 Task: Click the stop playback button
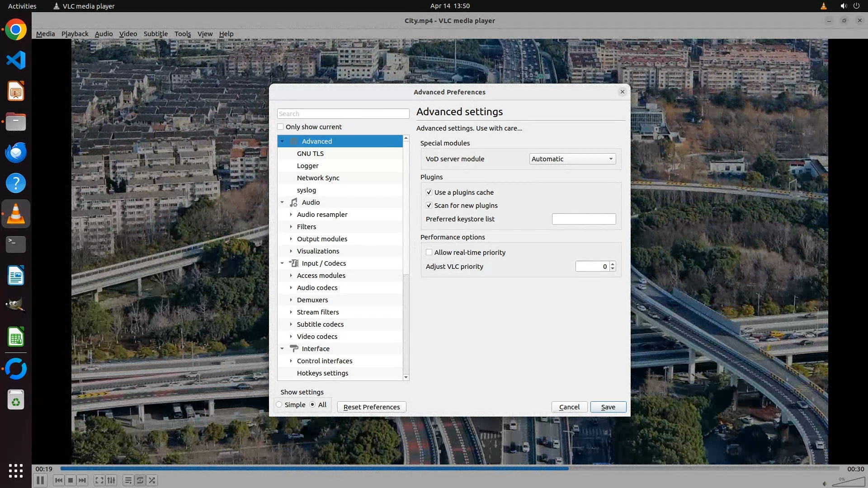71,480
